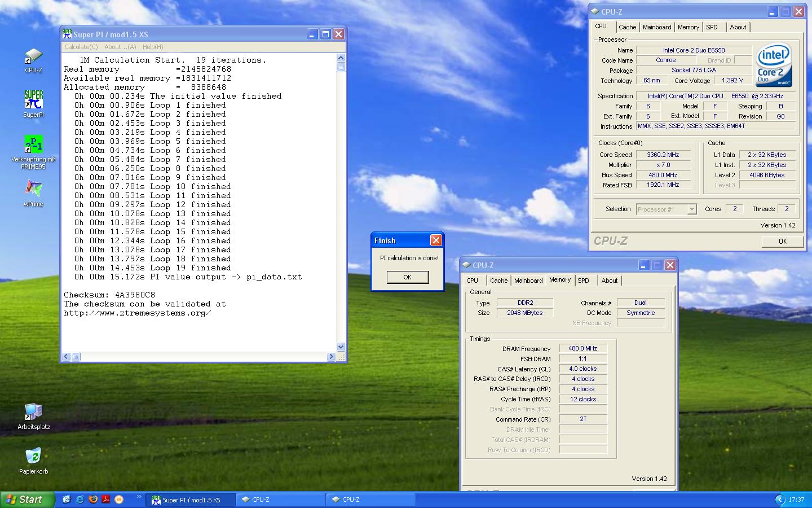Open the Help(H) menu in Super PI
The image size is (812, 508).
pyautogui.click(x=153, y=47)
